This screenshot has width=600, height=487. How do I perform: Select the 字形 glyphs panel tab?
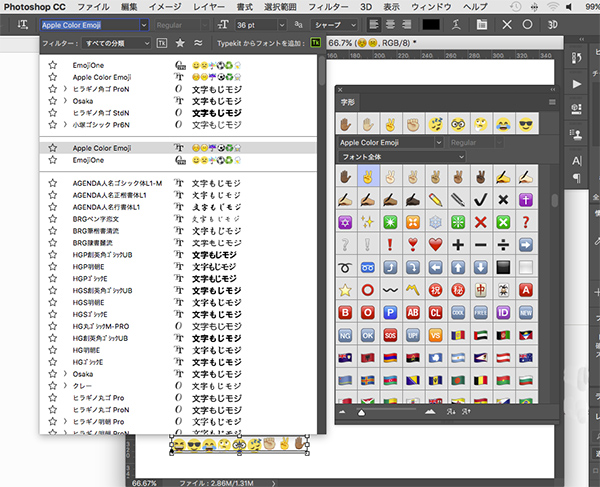348,102
